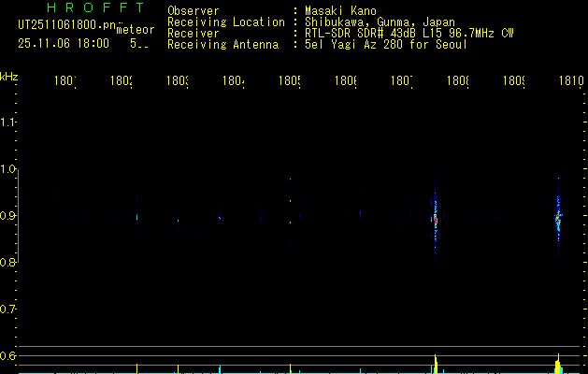Click the 1.0 kHz axis value
Image resolution: width=588 pixels, height=374 pixels.
[7, 169]
